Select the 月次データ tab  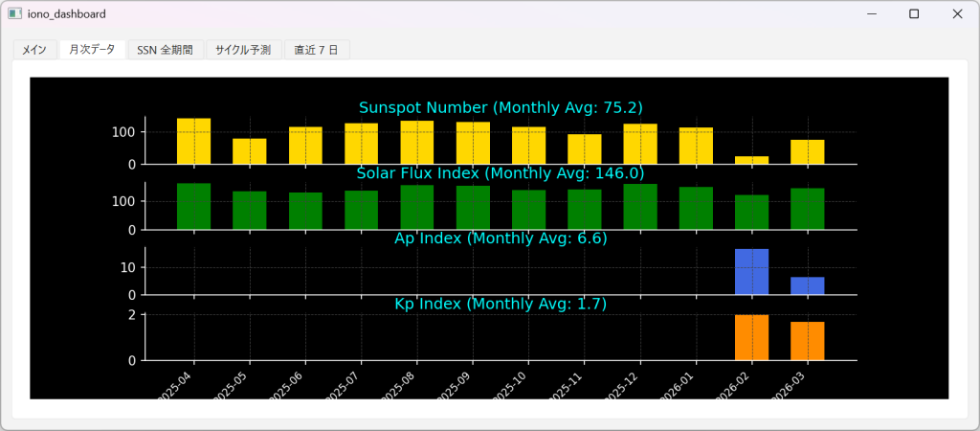92,49
